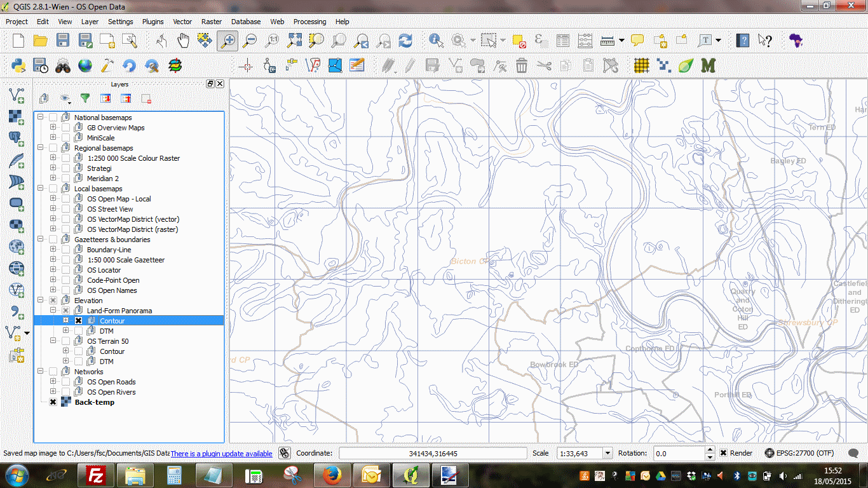
Task: Open the log messages speech bubble
Action: 854,453
